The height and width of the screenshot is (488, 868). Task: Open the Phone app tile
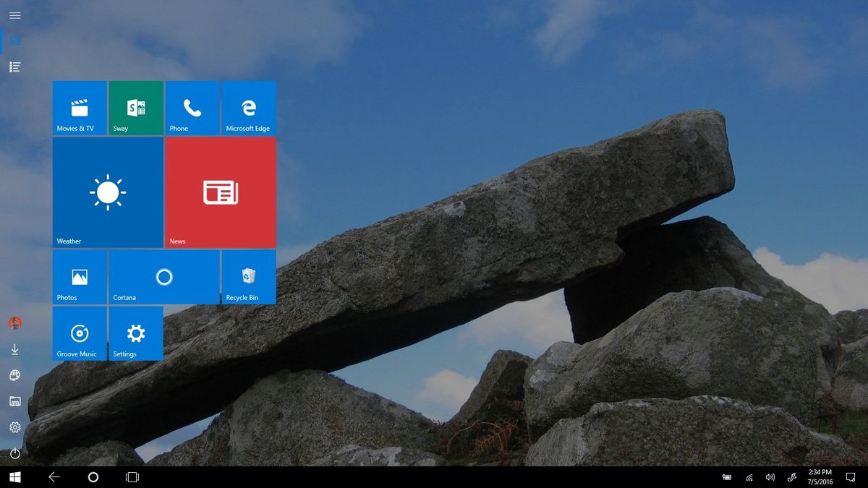pos(192,108)
